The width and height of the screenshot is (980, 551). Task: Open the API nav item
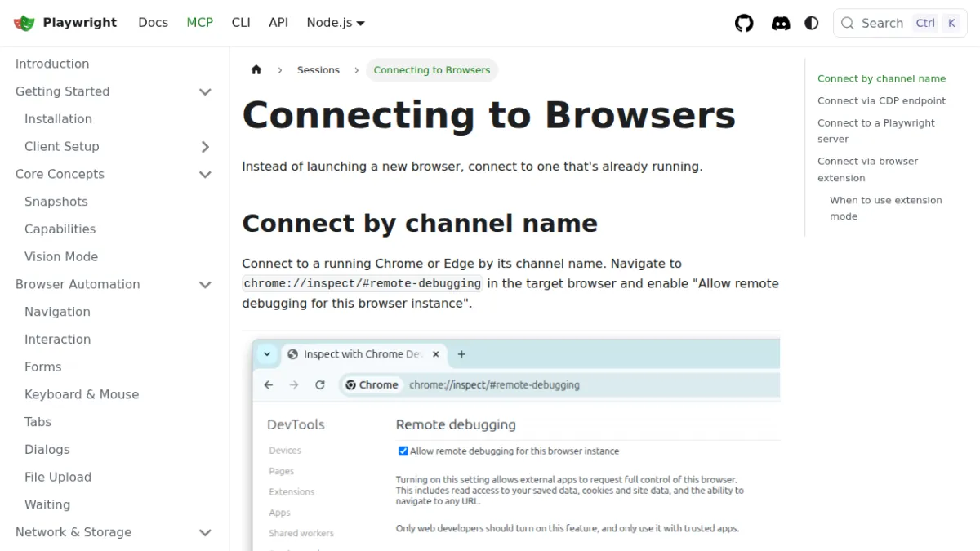278,23
